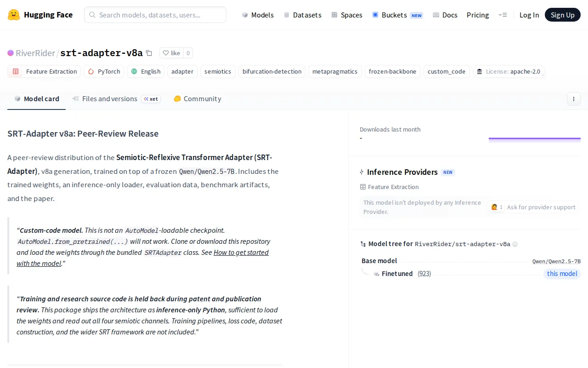
Task: Click the apache-2.0 license tag
Action: [x=509, y=71]
